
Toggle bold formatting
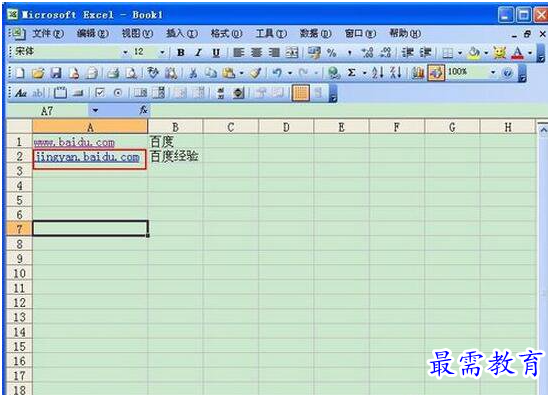[181, 53]
